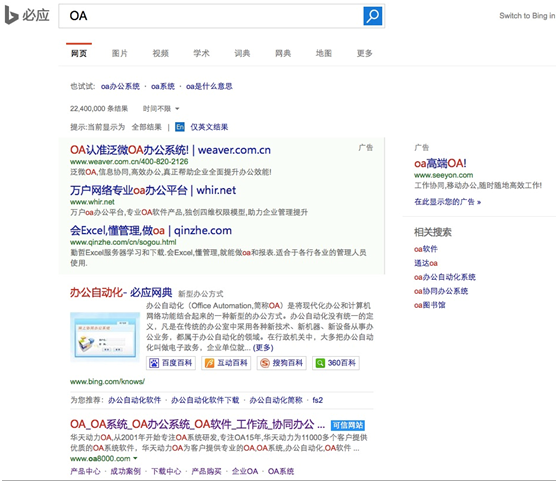
Task: Select the 网页 tab
Action: [x=79, y=53]
